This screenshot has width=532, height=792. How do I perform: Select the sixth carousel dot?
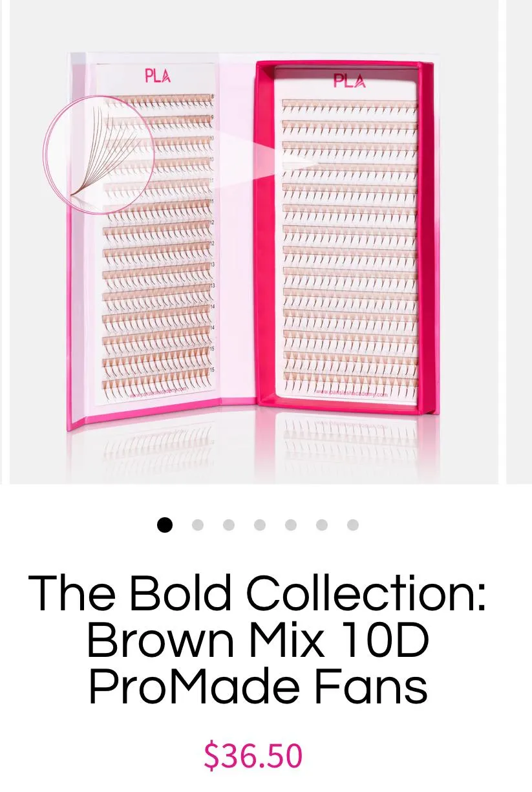[322, 525]
